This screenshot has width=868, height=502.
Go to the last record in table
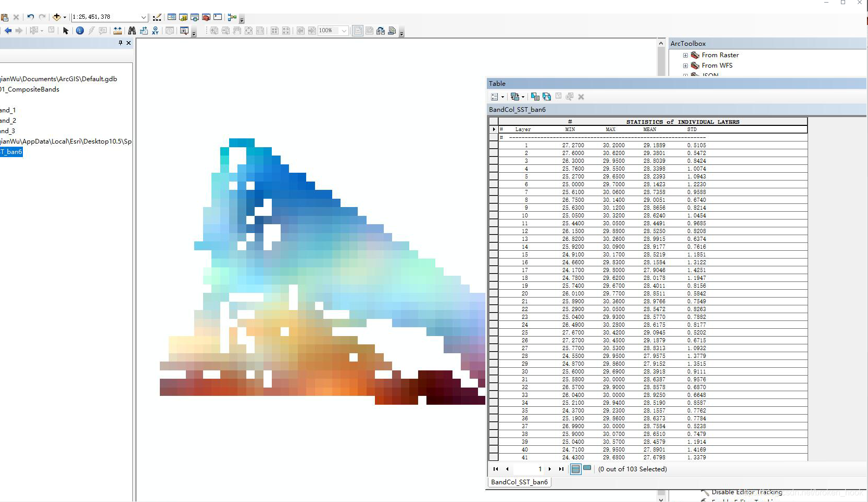(561, 469)
